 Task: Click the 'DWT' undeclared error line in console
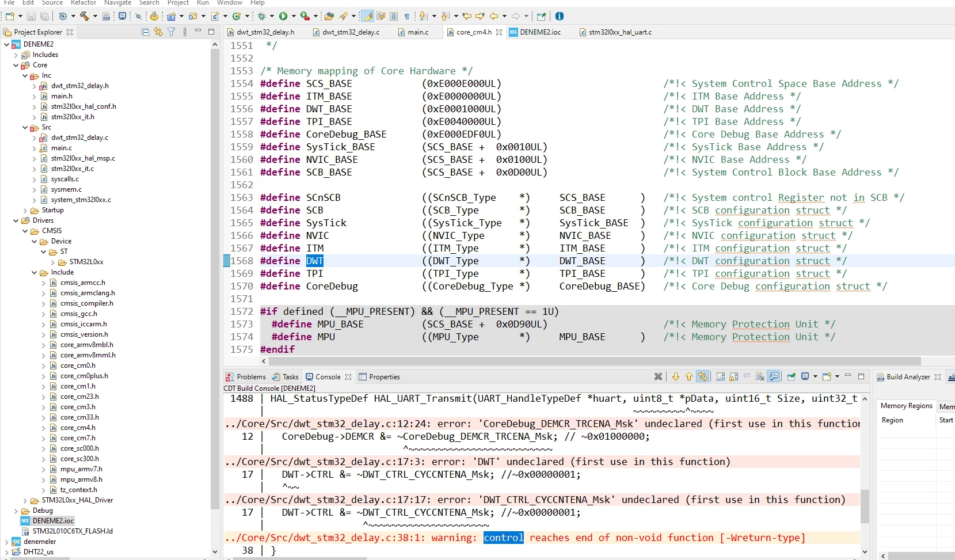477,462
